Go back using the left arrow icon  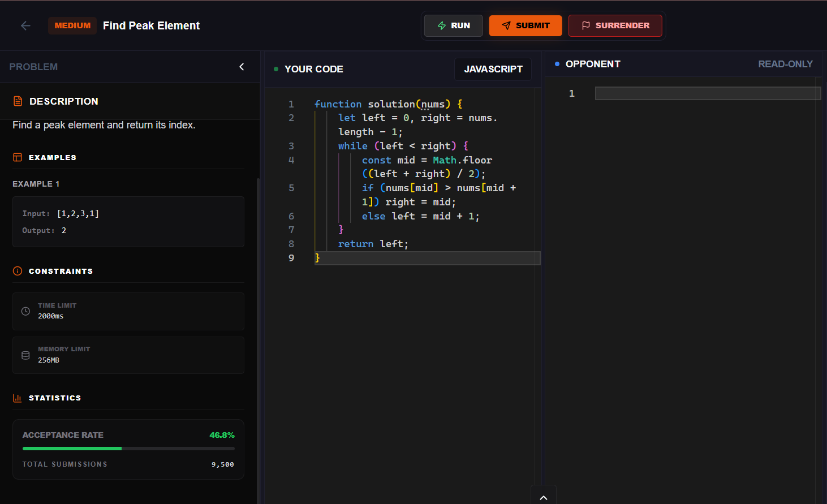click(x=25, y=25)
